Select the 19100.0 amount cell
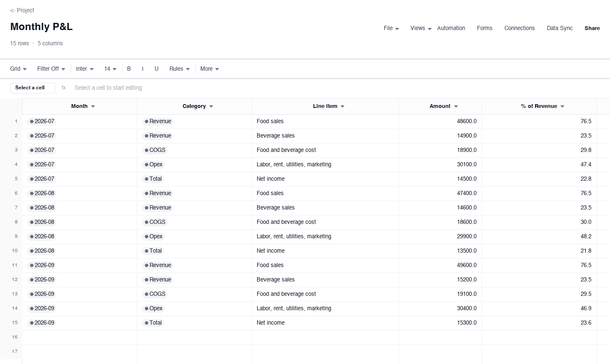 point(440,294)
